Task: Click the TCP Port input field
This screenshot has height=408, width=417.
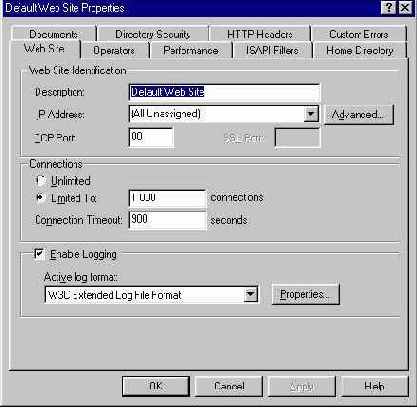Action: (151, 137)
